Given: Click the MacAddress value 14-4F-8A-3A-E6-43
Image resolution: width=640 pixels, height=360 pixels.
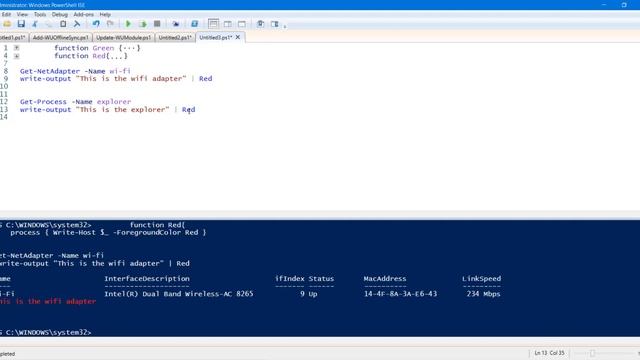Looking at the screenshot, I should pyautogui.click(x=400, y=294).
